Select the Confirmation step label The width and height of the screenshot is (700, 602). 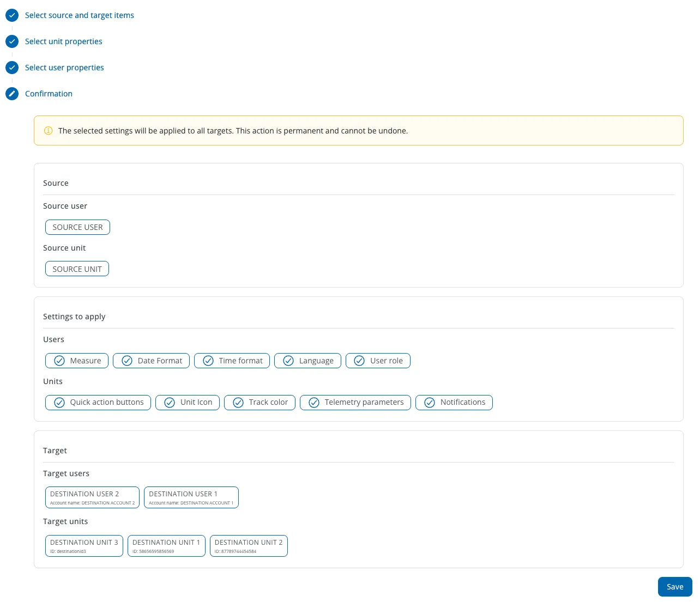pos(49,94)
